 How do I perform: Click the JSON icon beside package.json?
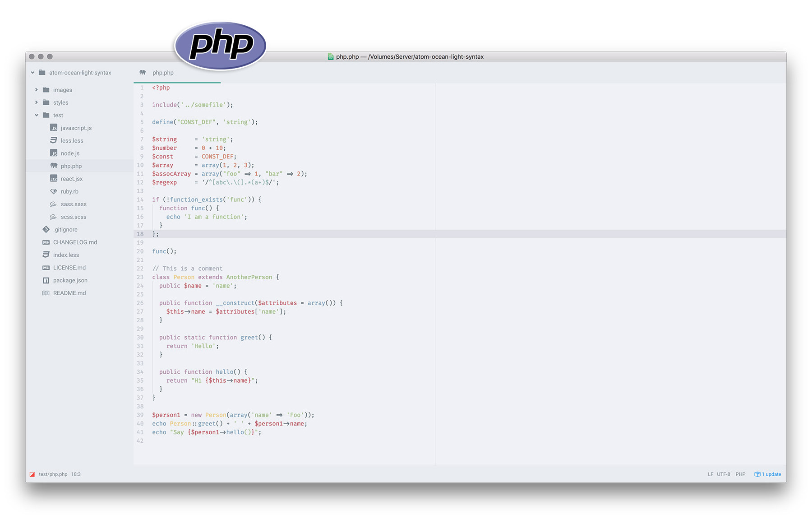point(46,280)
